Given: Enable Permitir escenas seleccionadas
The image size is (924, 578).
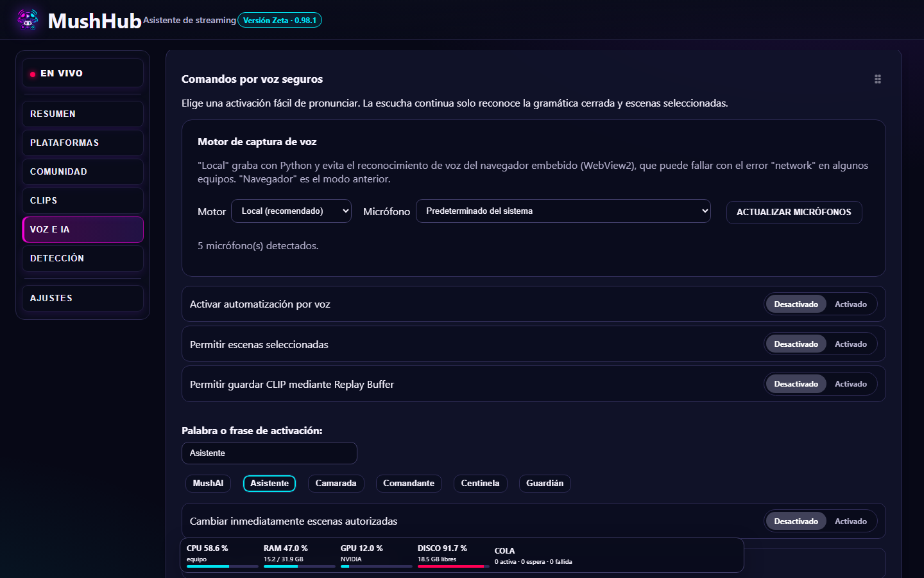Looking at the screenshot, I should pyautogui.click(x=851, y=344).
